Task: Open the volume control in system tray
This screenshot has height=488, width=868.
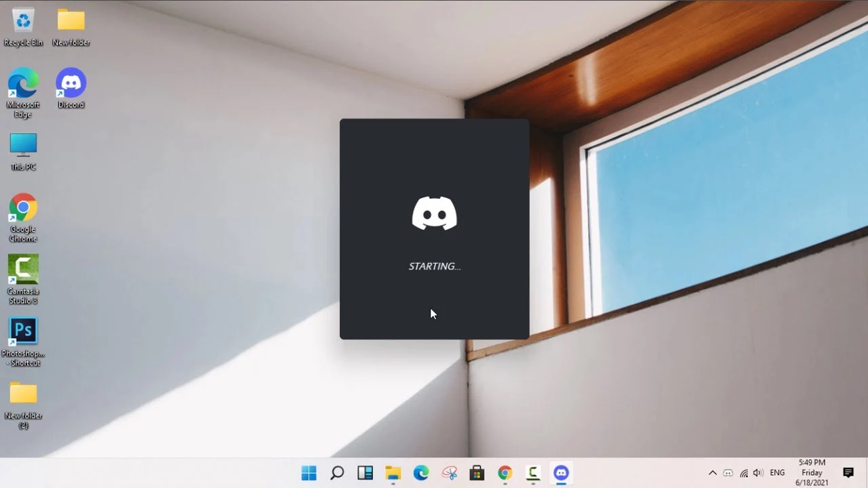Action: 758,473
